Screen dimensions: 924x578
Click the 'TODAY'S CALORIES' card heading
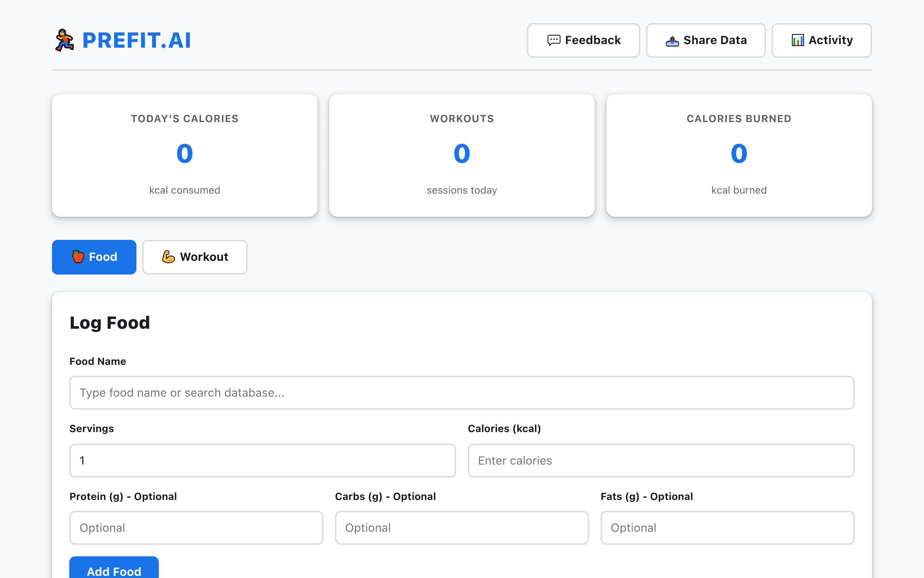(185, 119)
